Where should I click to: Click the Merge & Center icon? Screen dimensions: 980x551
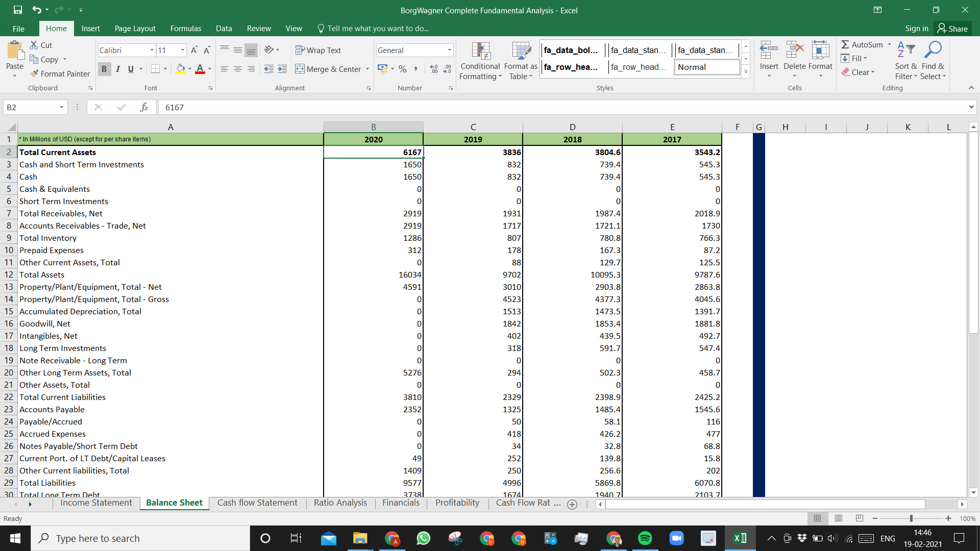point(300,69)
